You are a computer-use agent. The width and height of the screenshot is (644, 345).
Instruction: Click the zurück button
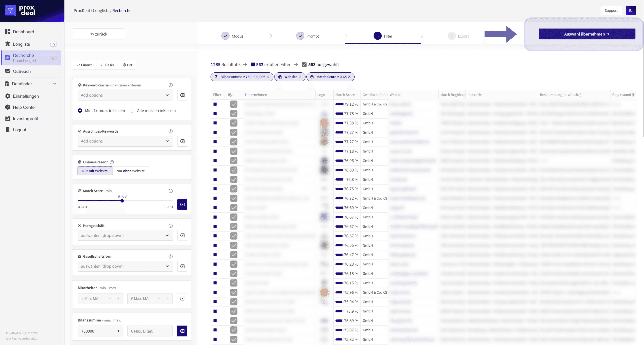98,34
